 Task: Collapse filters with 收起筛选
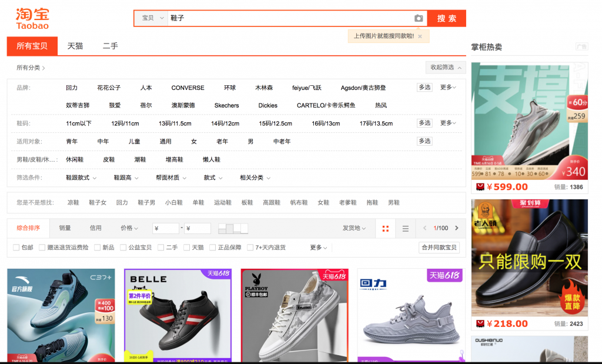coord(446,67)
